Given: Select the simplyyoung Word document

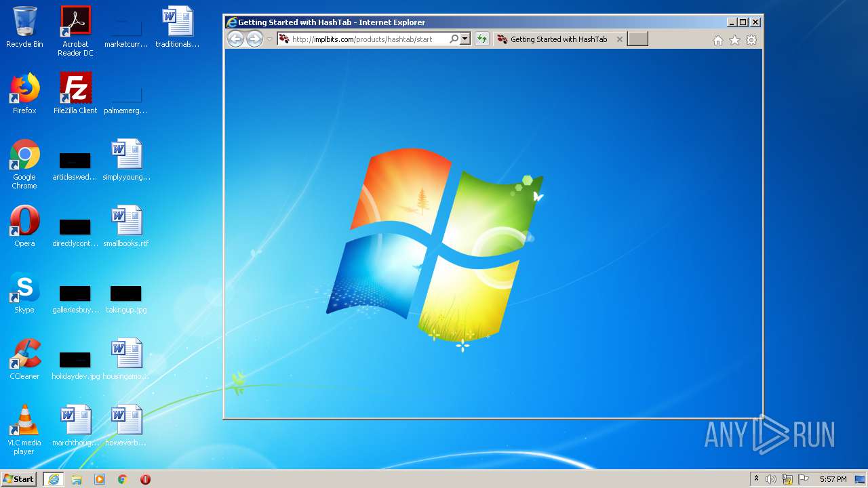Looking at the screenshot, I should click(x=126, y=160).
